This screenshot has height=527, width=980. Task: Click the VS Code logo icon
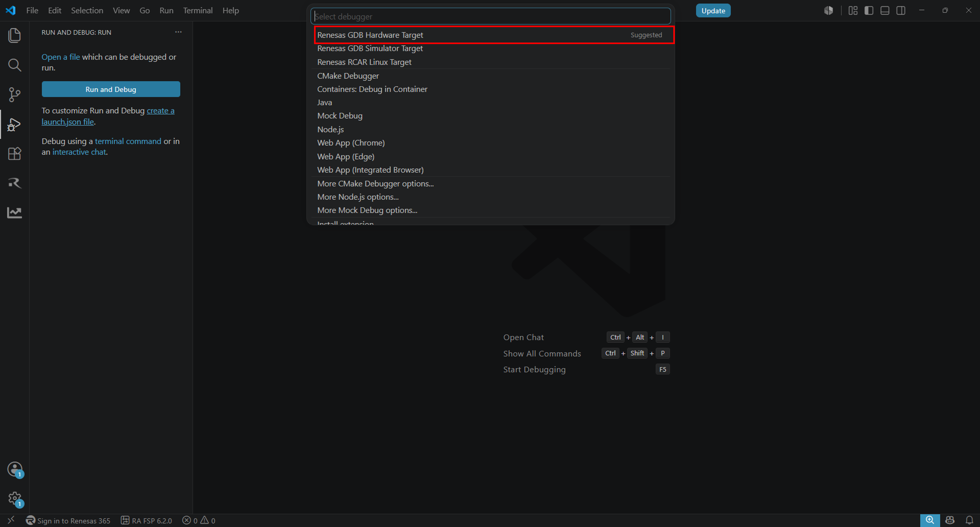click(11, 10)
